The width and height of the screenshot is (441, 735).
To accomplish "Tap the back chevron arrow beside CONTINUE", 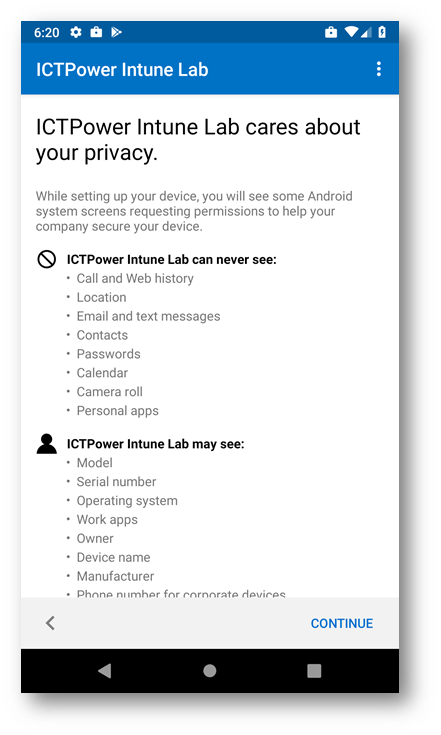I will coord(50,623).
